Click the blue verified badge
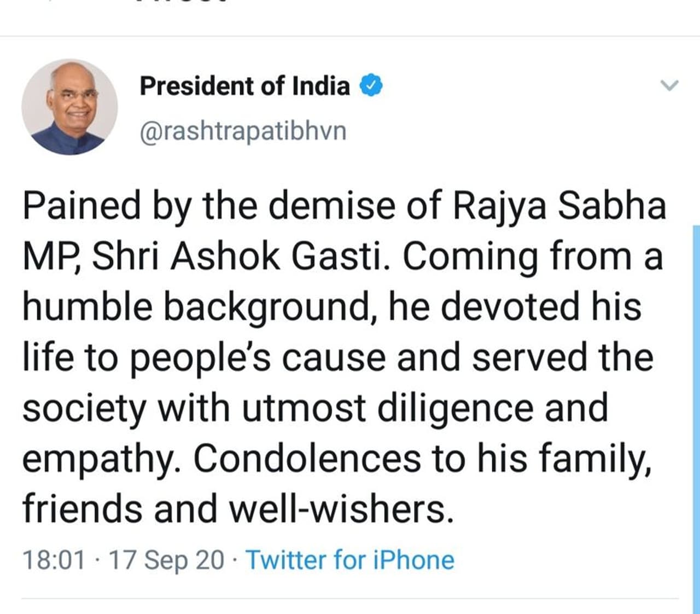 pos(371,86)
